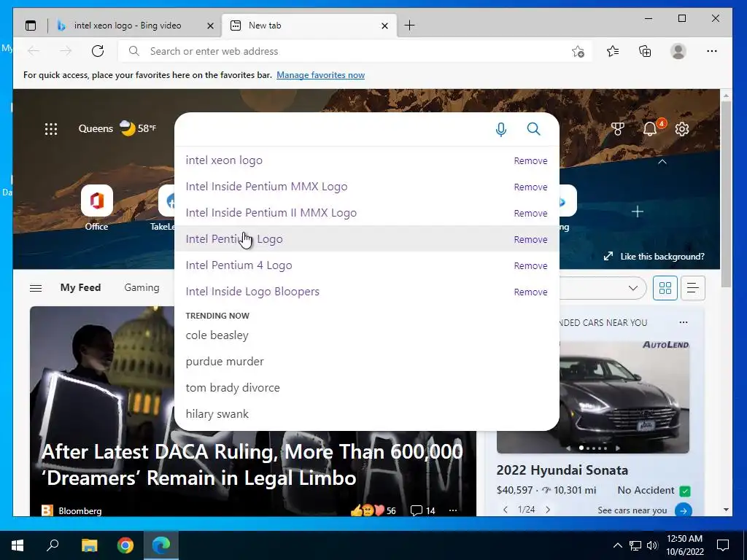The image size is (747, 560).
Task: Switch feed to grid view
Action: tap(665, 287)
